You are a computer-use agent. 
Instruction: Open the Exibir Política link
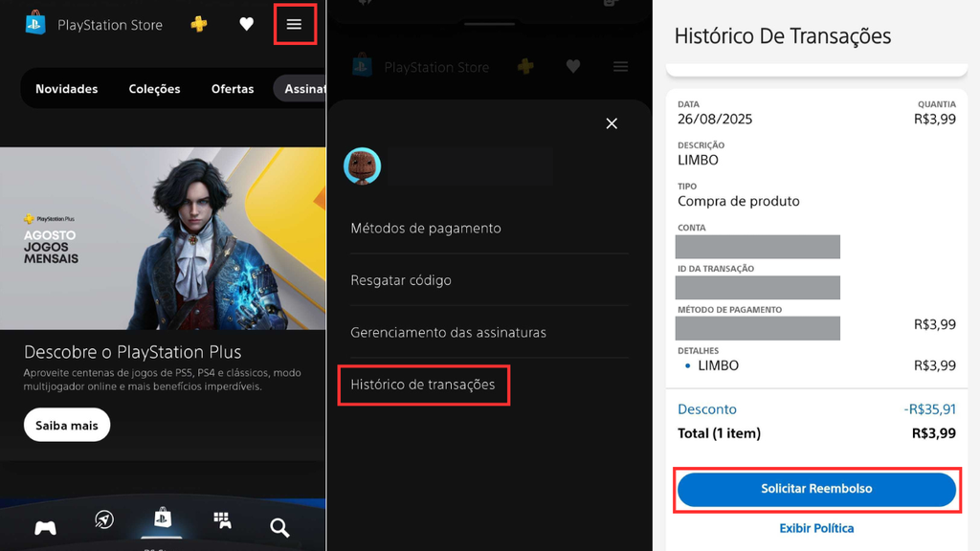816,528
